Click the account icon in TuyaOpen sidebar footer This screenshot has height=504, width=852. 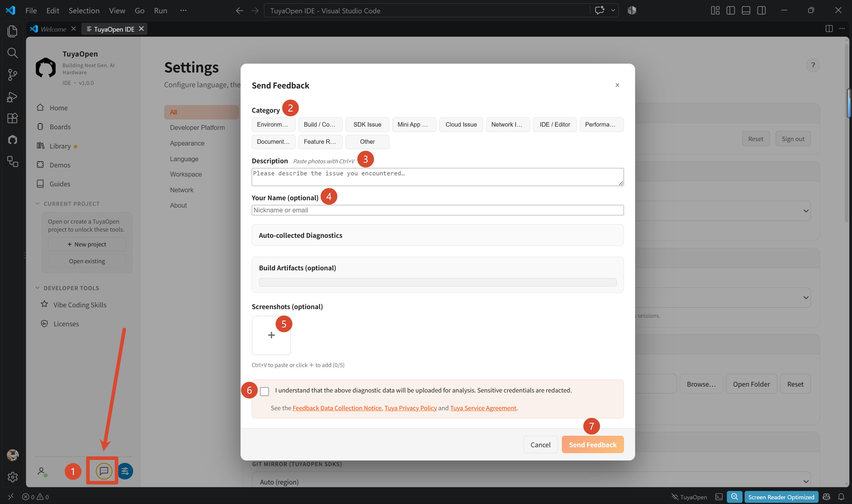point(42,471)
